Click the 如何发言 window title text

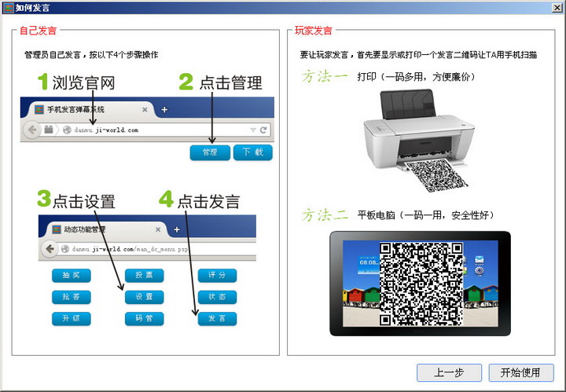[x=32, y=8]
